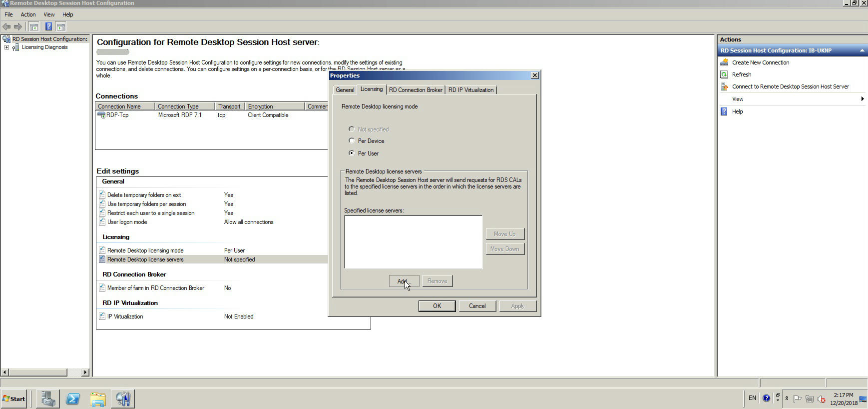Switch to the RD Connection Broker tab
This screenshot has height=409, width=868.
coord(415,90)
